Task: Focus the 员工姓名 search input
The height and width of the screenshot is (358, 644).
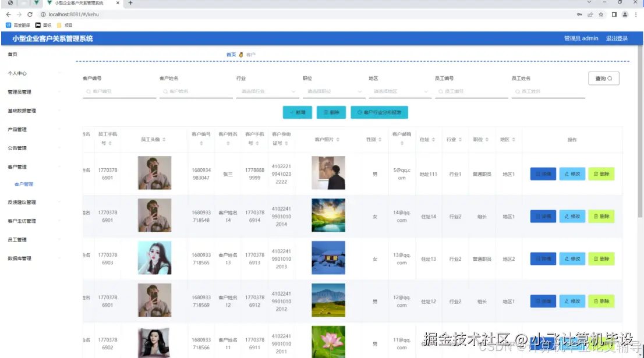Action: point(549,91)
